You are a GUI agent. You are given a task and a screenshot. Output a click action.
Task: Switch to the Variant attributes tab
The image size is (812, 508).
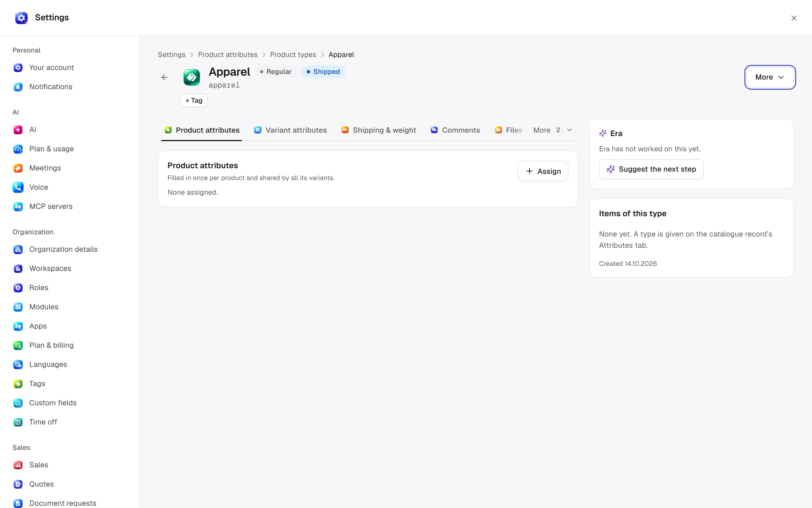tap(290, 130)
